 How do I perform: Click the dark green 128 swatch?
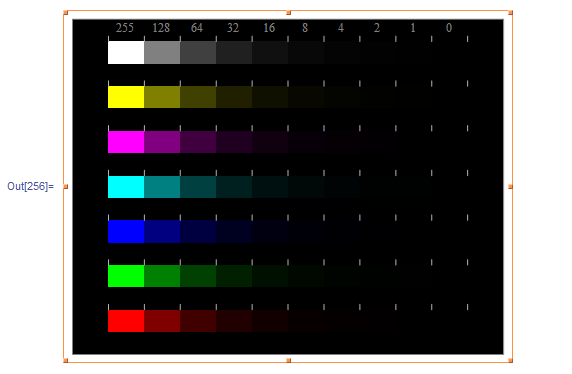(x=162, y=276)
